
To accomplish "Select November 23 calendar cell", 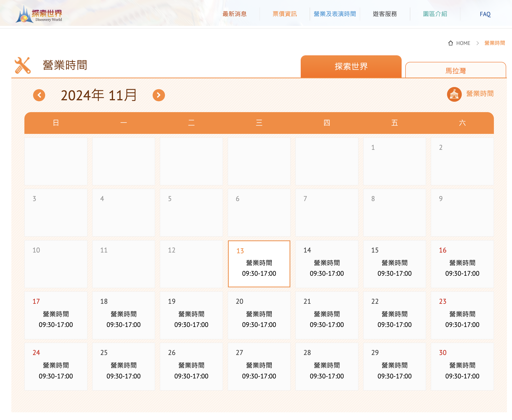I will (x=462, y=315).
